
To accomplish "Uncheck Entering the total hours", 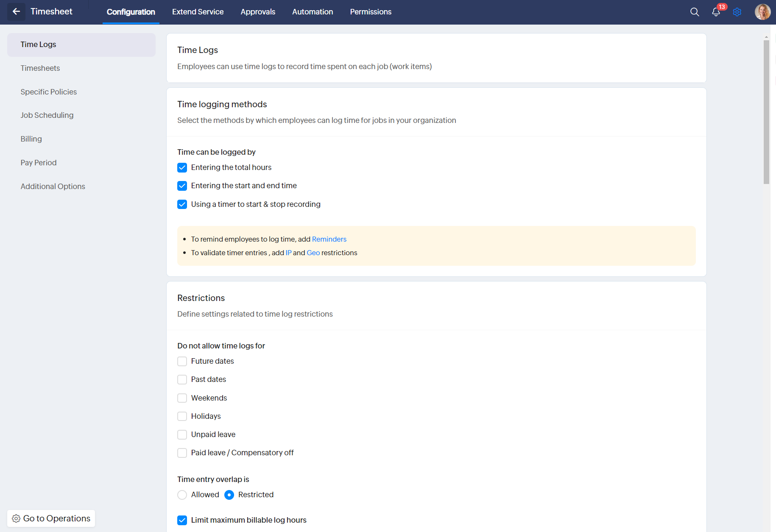I will point(182,167).
